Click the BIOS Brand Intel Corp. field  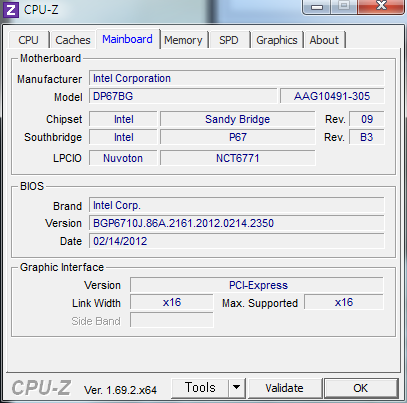(236, 205)
